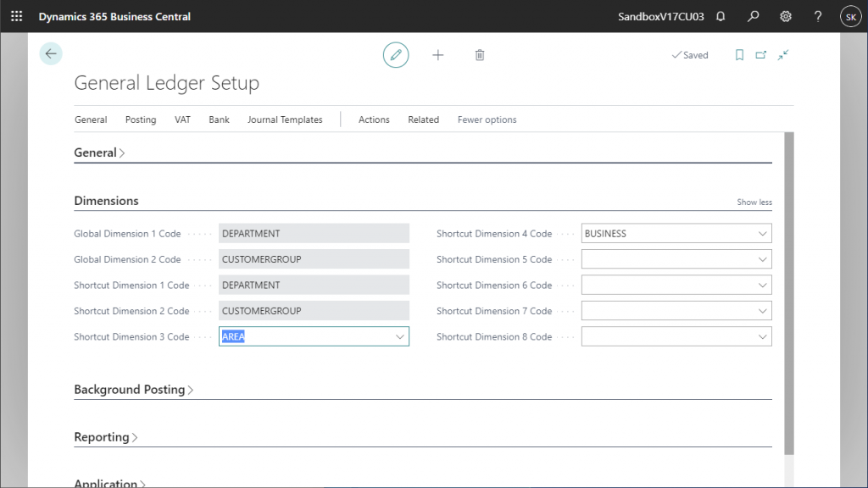Open the Actions menu
Screen dimensions: 868x488
(374, 119)
